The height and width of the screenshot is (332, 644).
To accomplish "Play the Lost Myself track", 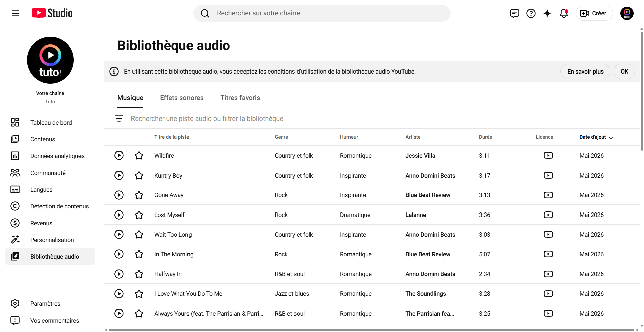I will (119, 215).
